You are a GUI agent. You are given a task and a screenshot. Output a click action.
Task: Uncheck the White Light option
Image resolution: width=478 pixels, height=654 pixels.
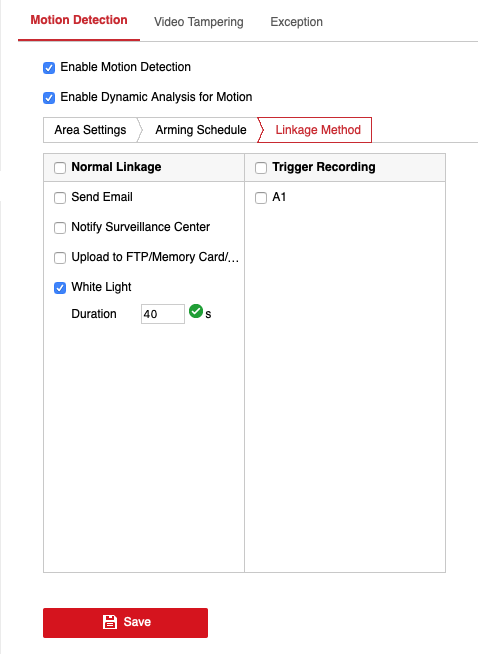pos(60,288)
